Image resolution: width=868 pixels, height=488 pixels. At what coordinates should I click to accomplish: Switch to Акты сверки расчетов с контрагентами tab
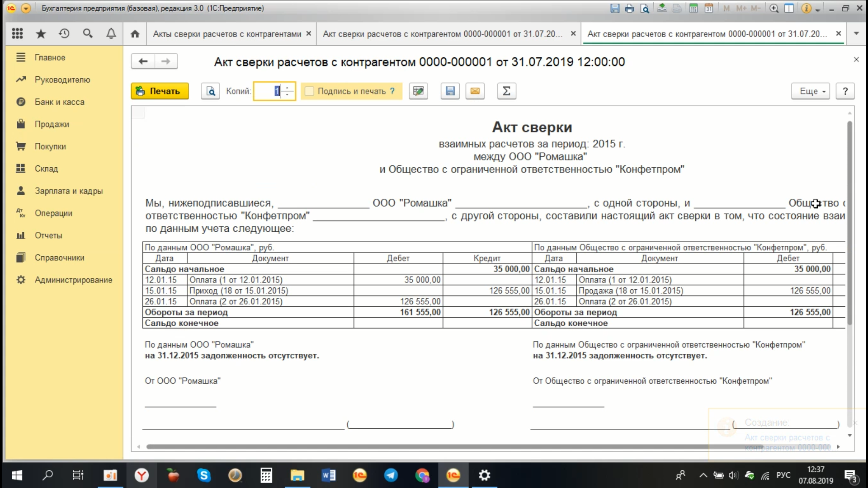coord(227,34)
